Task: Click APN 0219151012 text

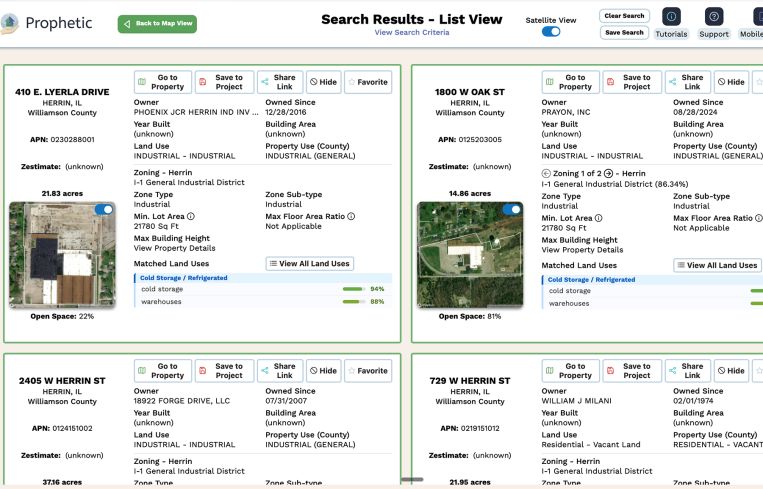Action: pos(470,429)
